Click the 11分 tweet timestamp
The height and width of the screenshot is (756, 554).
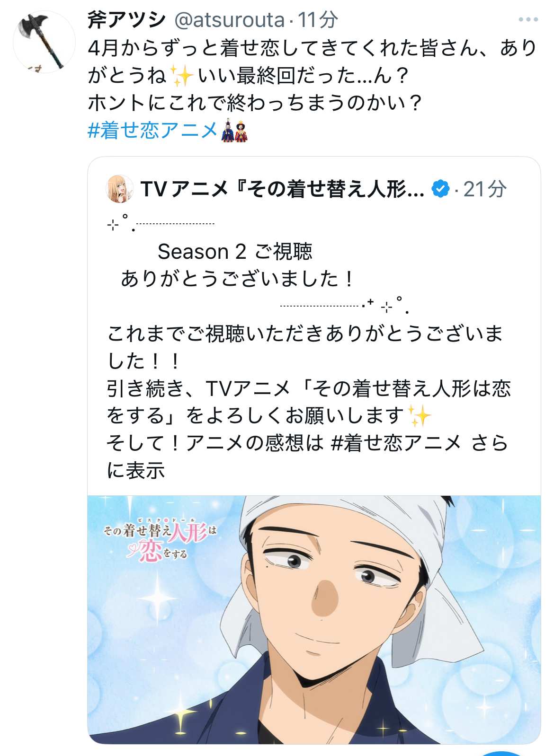318,20
